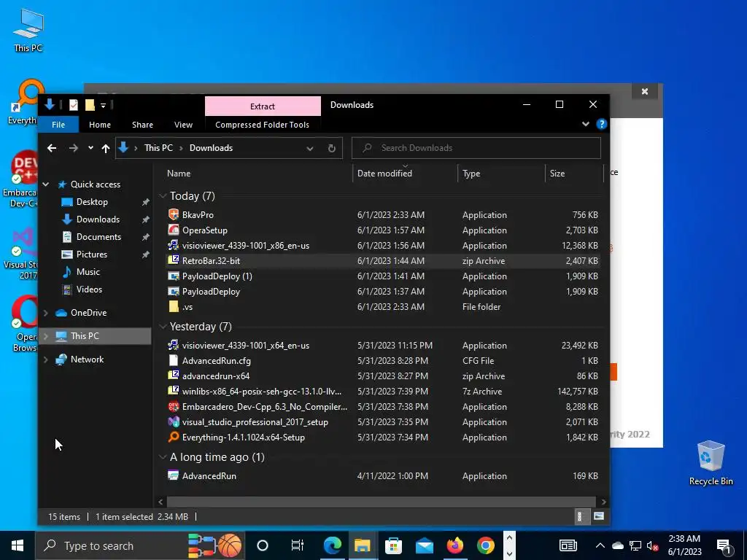Switch to details view layout icon
Viewport: 747px width, 560px height.
pos(580,517)
